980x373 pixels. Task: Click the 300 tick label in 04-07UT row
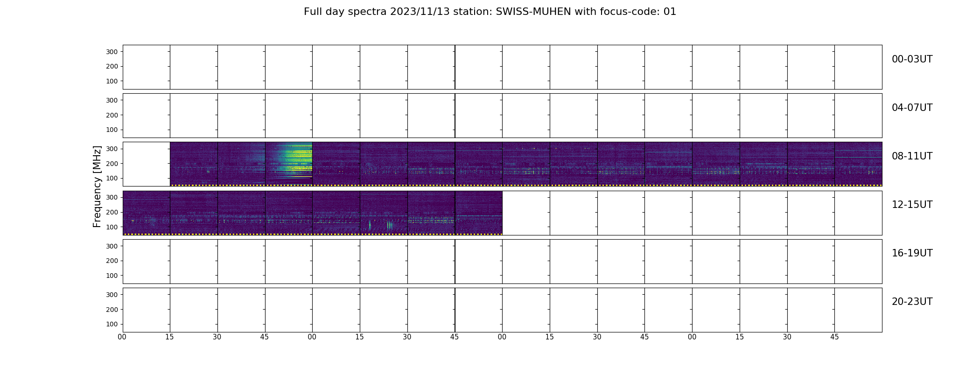tap(112, 100)
